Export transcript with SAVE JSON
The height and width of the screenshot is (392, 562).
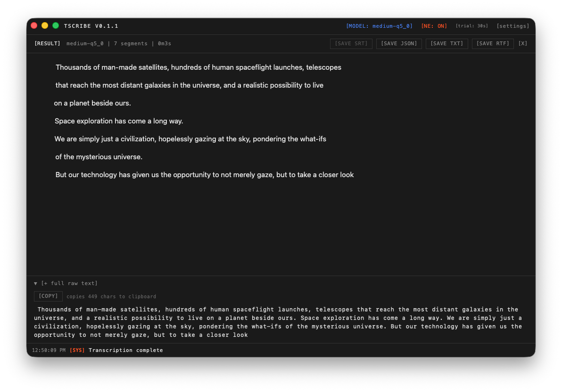pyautogui.click(x=399, y=44)
